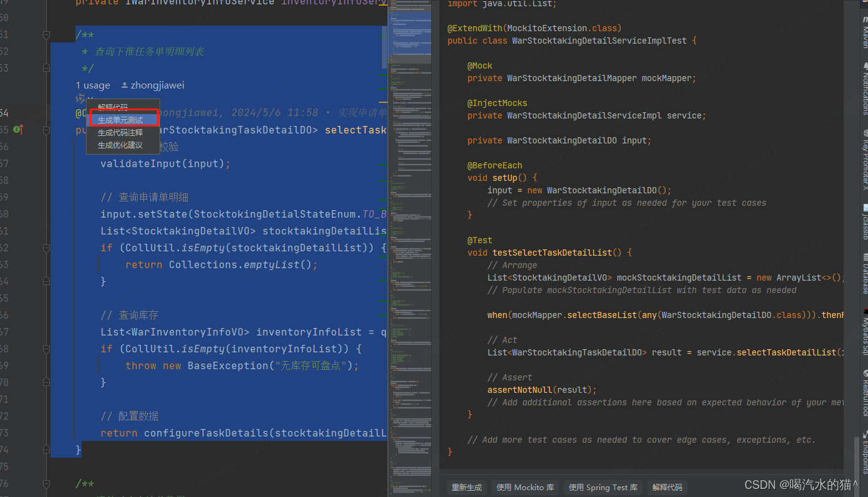Screen dimensions: 868x497
Task: Click the @ExtendWith(MockitoExtension.class) annotation
Action: click(535, 28)
